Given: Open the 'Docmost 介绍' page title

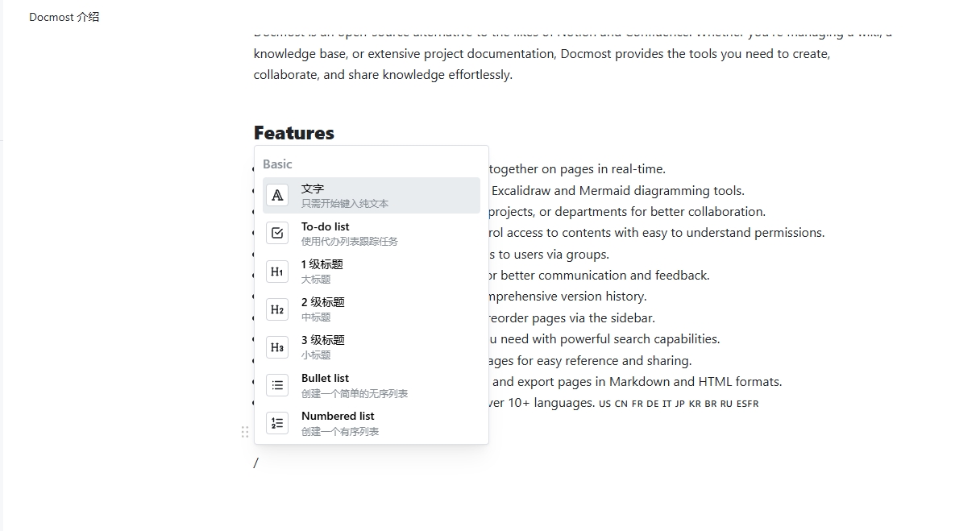Looking at the screenshot, I should point(64,17).
